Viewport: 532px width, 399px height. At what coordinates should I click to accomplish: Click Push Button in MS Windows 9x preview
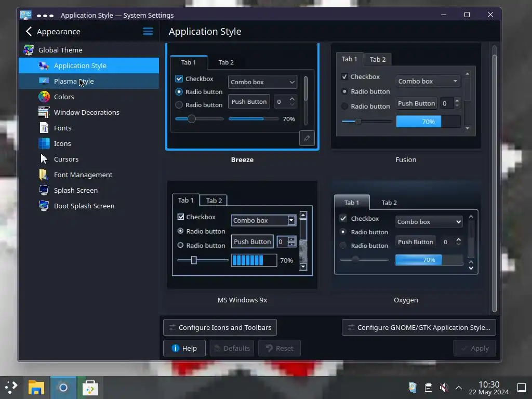pyautogui.click(x=252, y=242)
